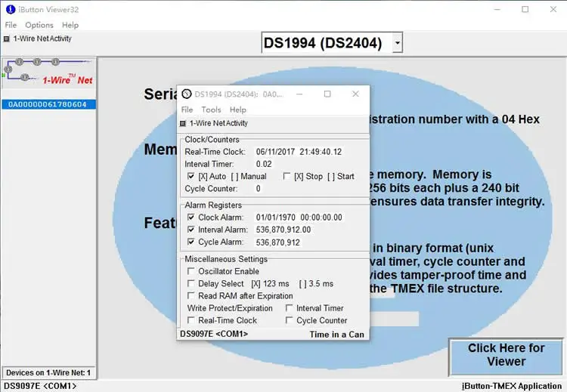Viewport: 567px width, 392px height.
Task: Maximize the DS1994 dialog window
Action: 327,94
